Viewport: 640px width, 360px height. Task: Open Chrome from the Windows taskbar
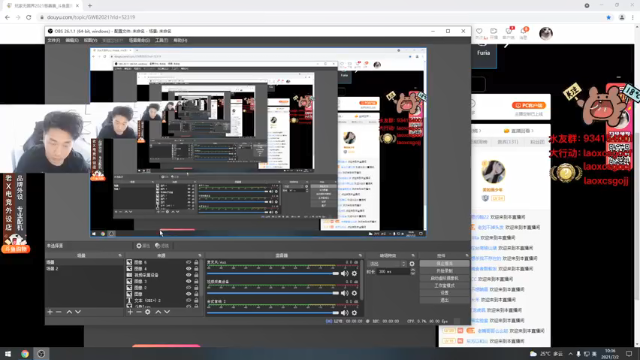click(25, 353)
